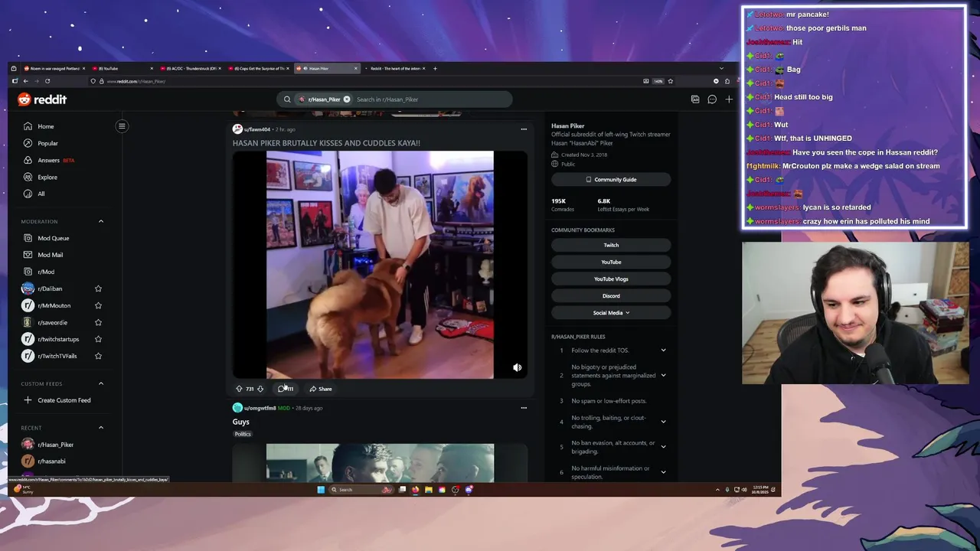Open the advertise icon in the Reddit header
980x551 pixels.
point(695,99)
